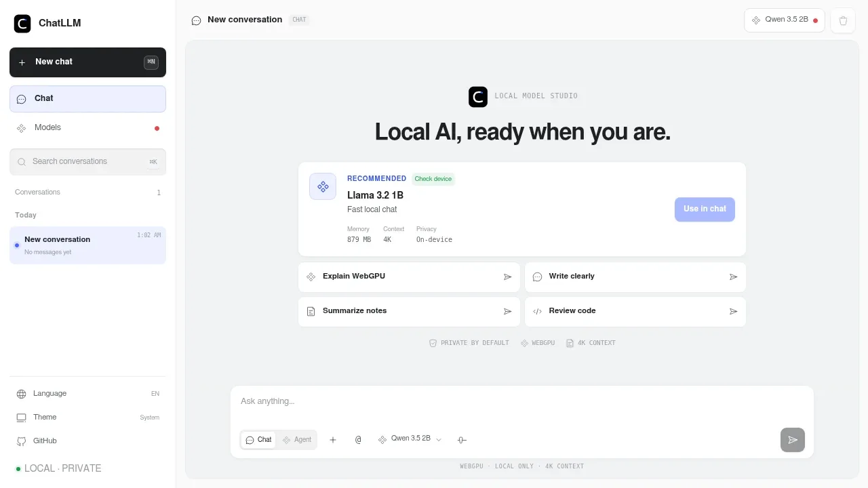Image resolution: width=868 pixels, height=488 pixels.
Task: Change the Theme setting
Action: pyautogui.click(x=87, y=418)
